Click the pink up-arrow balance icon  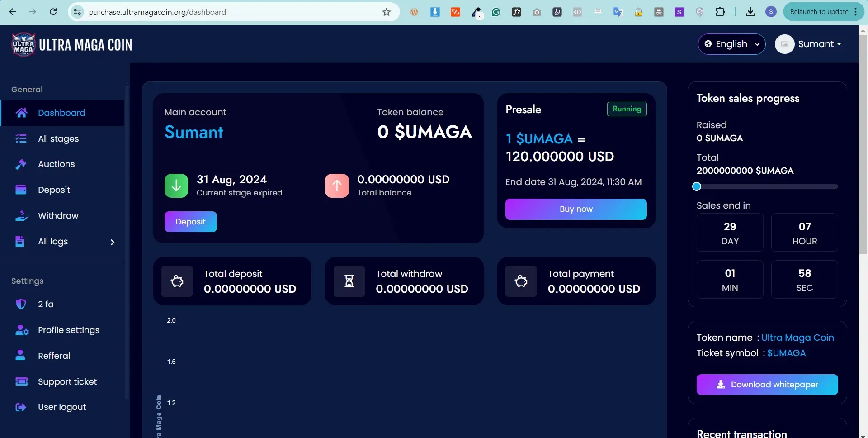coord(337,186)
